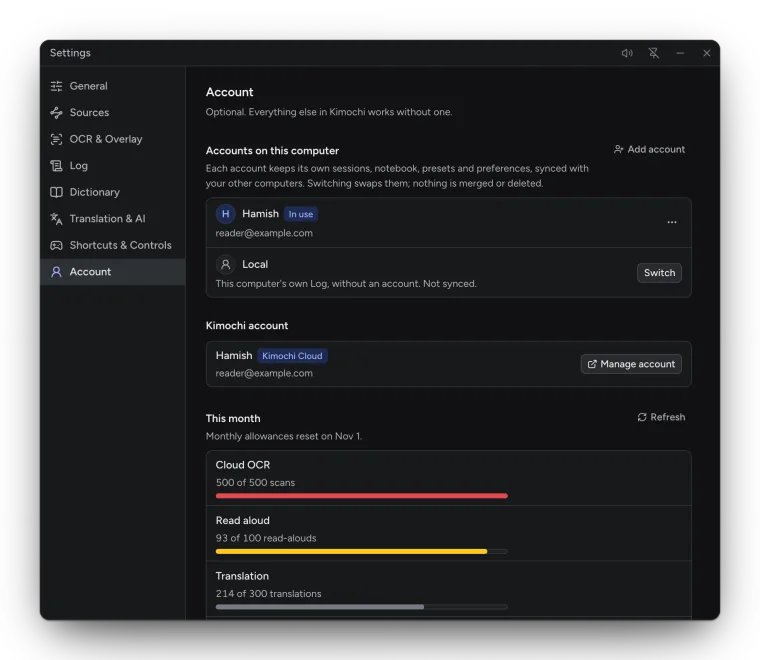Open the General settings section

(113, 86)
